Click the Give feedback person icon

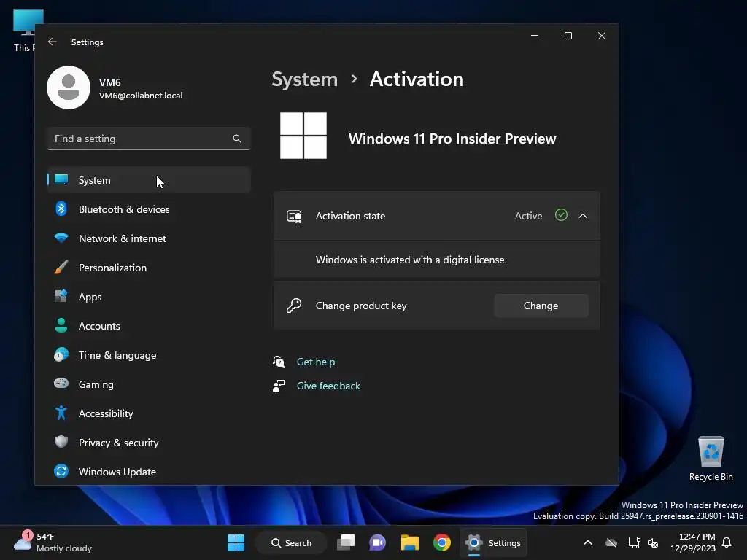pyautogui.click(x=279, y=386)
